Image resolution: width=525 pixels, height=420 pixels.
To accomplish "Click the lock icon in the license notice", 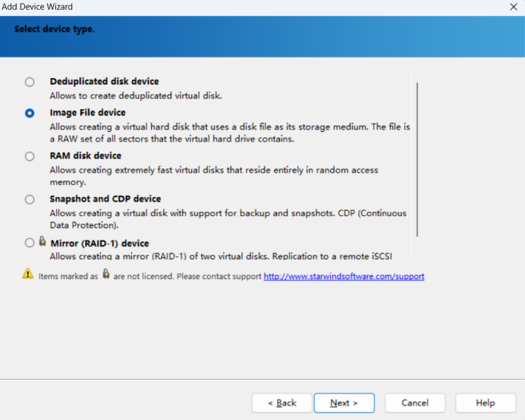I will pos(105,274).
